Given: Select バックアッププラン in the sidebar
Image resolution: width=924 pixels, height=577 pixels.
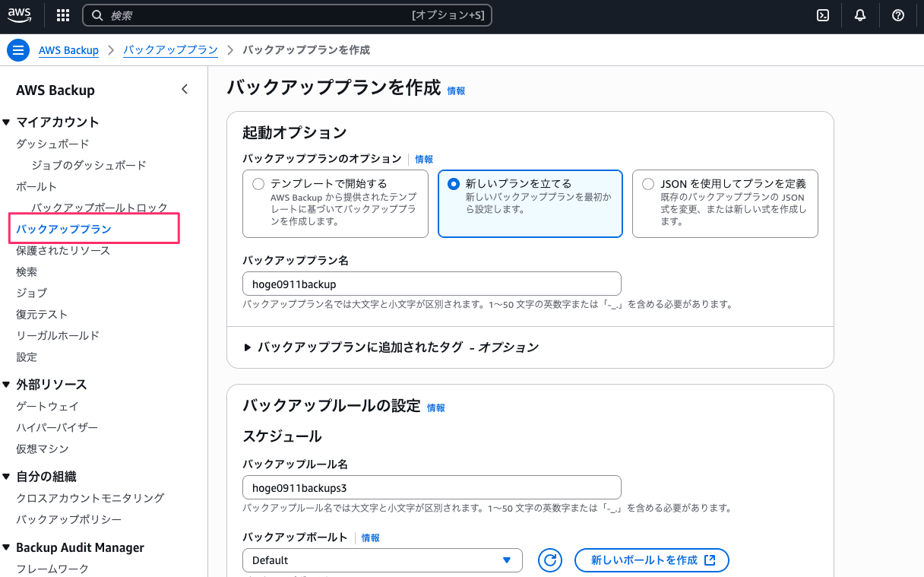Looking at the screenshot, I should click(64, 229).
